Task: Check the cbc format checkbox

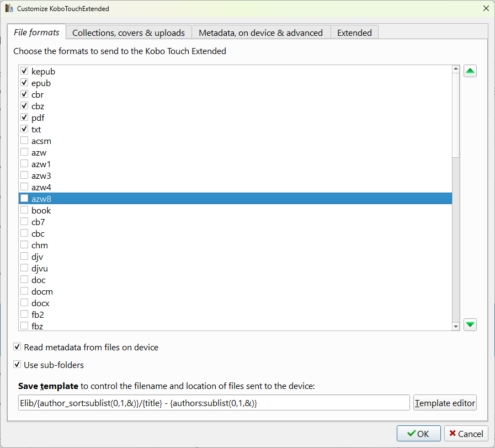Action: pos(24,233)
